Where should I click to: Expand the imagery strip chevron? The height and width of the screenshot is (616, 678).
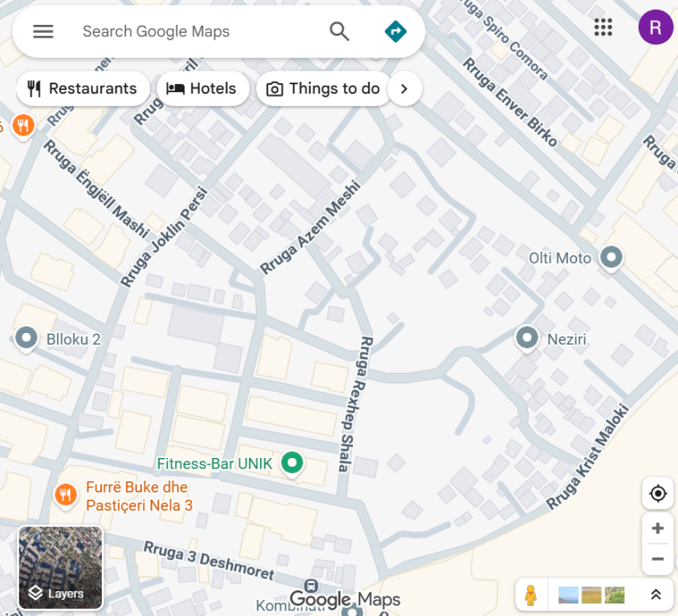pos(656,595)
